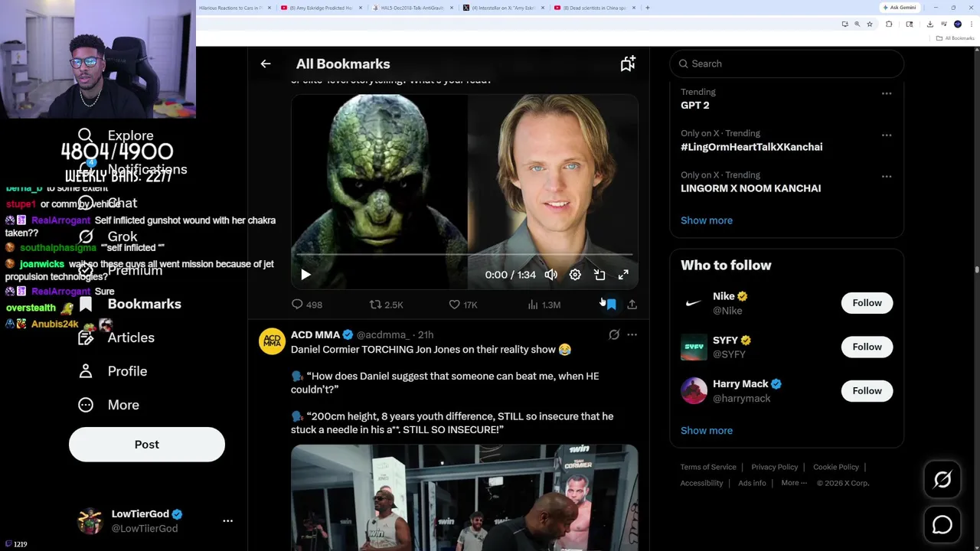Open the Terms of Service link
The image size is (980, 551).
(x=708, y=467)
